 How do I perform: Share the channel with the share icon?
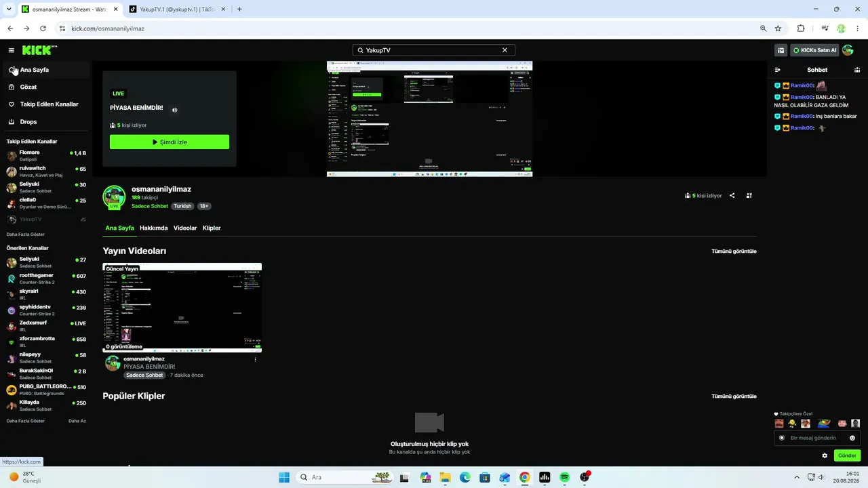(x=732, y=196)
